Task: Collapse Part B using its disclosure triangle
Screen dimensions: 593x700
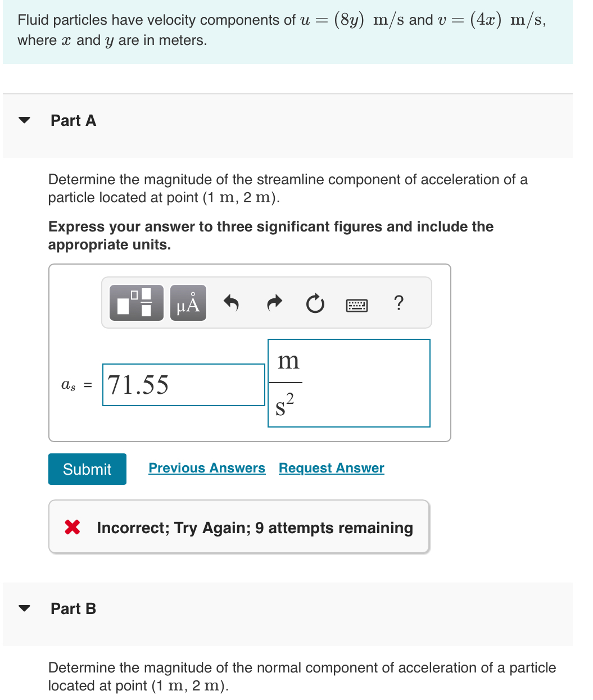Action: pyautogui.click(x=24, y=607)
